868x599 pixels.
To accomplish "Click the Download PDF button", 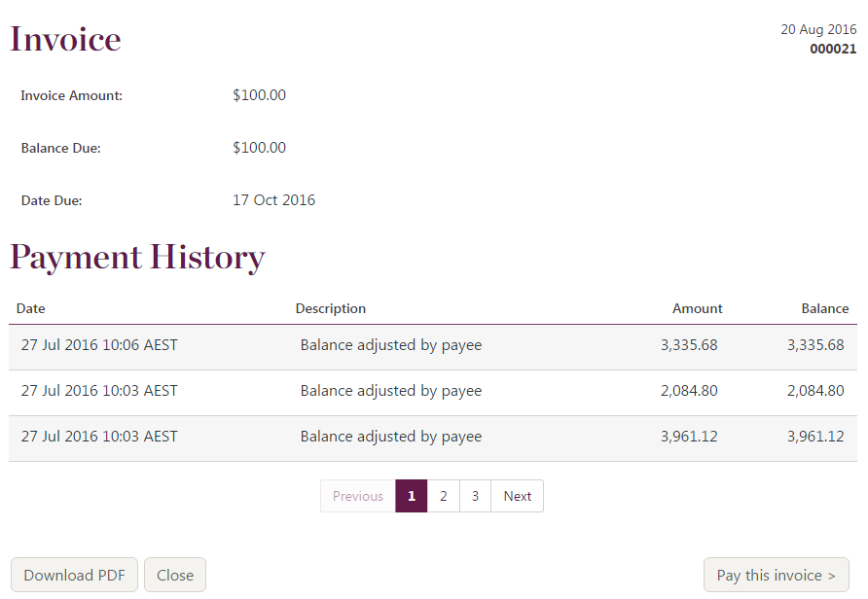I will 73,574.
